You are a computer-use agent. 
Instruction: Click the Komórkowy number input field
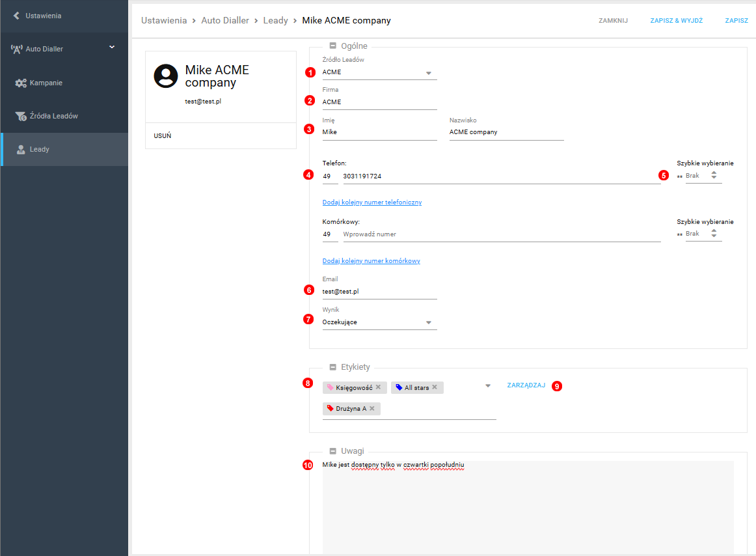[501, 234]
